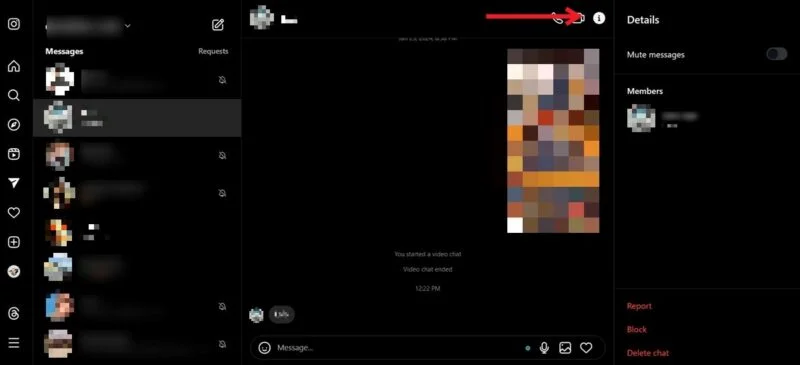This screenshot has height=365, width=800.
Task: Click the received message bubble
Action: pos(282,314)
